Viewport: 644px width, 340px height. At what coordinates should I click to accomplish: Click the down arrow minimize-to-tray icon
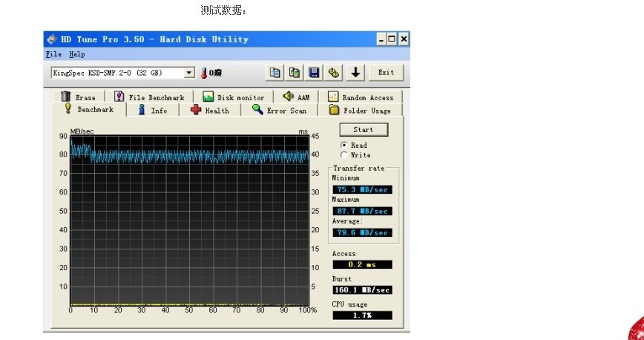[x=356, y=72]
